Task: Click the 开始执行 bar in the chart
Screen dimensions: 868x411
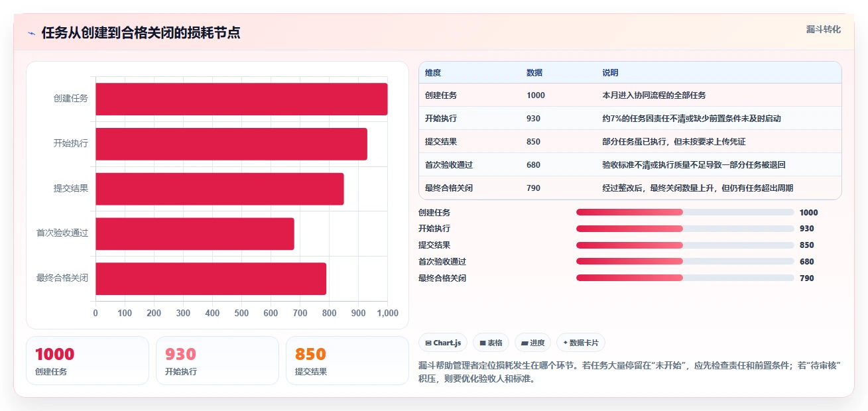Action: pos(231,144)
